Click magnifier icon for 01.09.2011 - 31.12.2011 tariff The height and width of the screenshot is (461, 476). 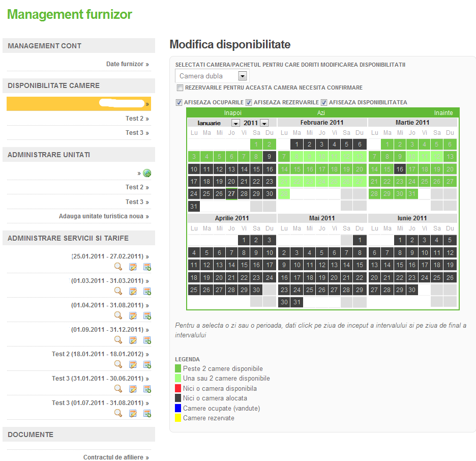(x=118, y=340)
